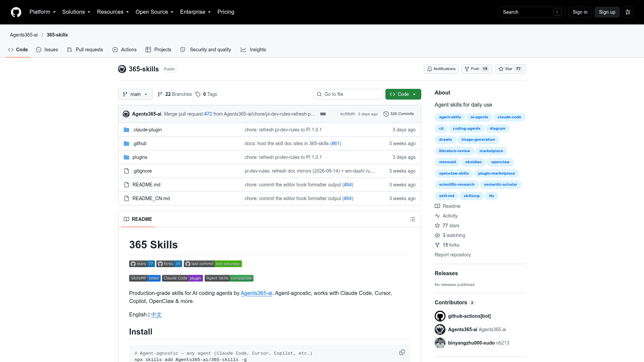Expand the main branch selector
This screenshot has height=362, width=644.
click(x=136, y=94)
